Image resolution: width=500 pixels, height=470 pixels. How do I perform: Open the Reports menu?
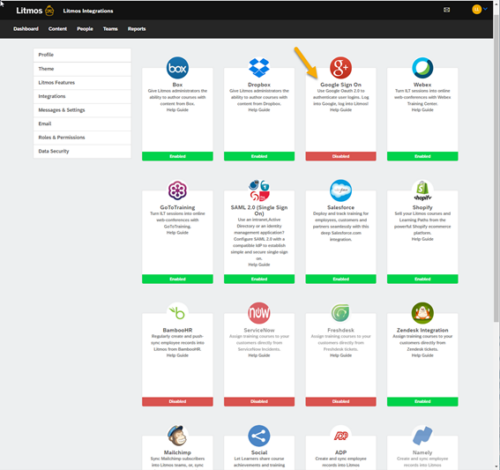tap(137, 29)
